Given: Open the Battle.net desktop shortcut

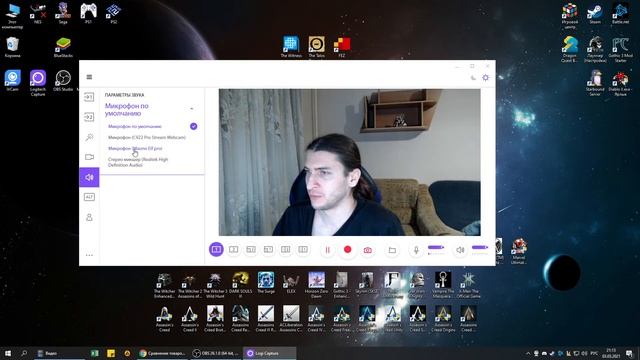Looking at the screenshot, I should (x=620, y=13).
